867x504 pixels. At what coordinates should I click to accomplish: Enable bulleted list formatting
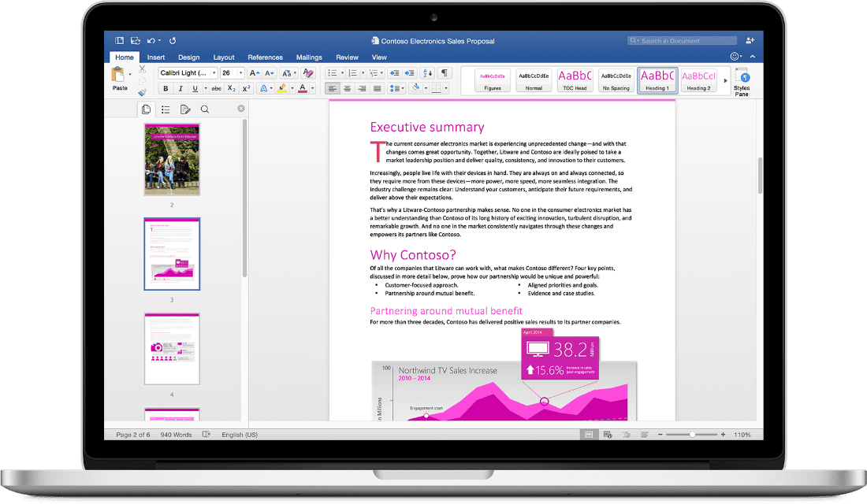click(333, 73)
